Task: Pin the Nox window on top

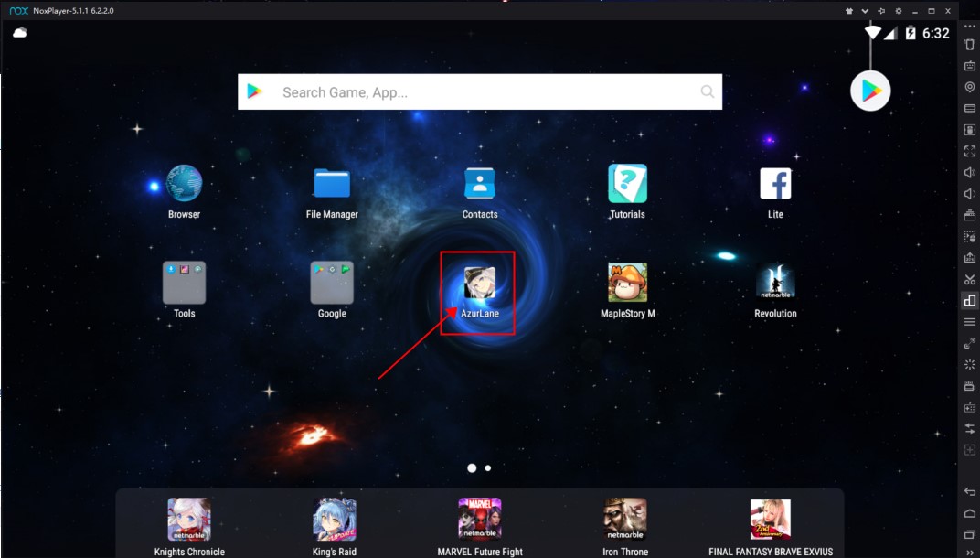Action: pos(881,11)
